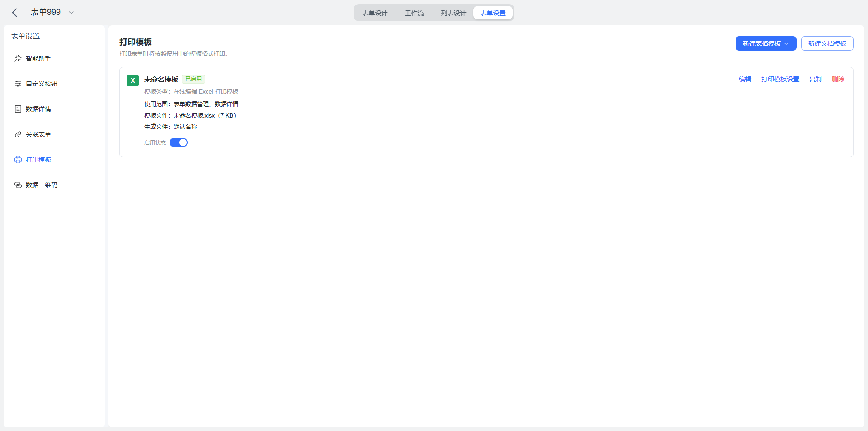Screen dimensions: 868x431
Task: Click the 表单999 form title
Action: pyautogui.click(x=46, y=12)
